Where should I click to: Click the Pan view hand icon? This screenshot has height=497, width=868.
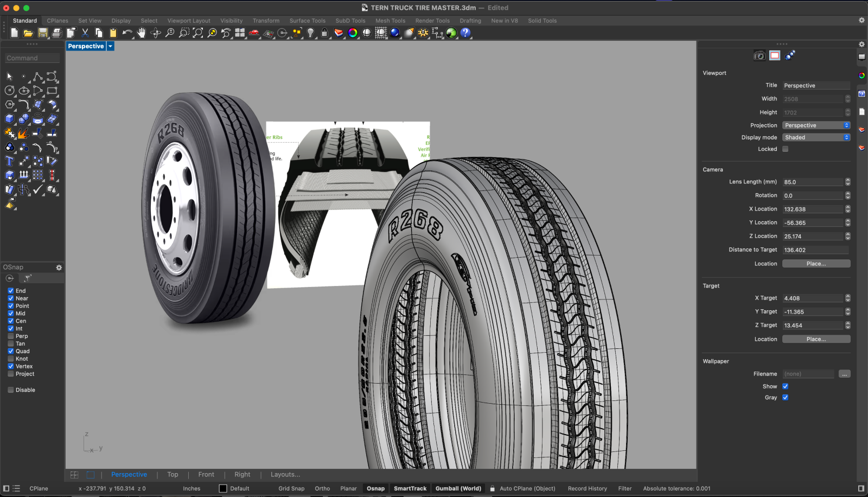pos(142,33)
